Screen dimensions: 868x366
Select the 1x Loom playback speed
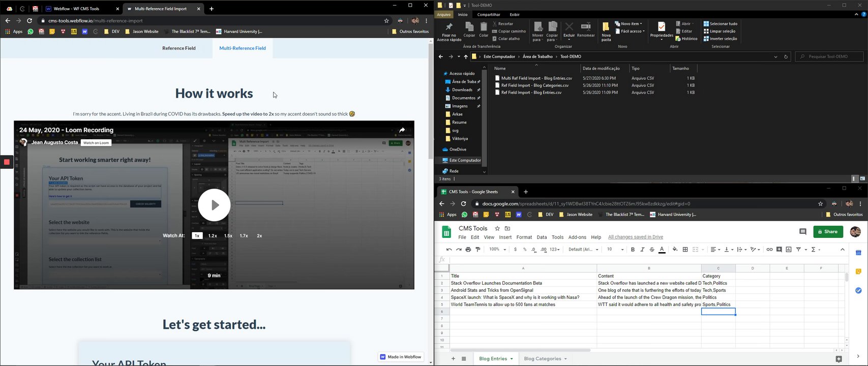197,236
